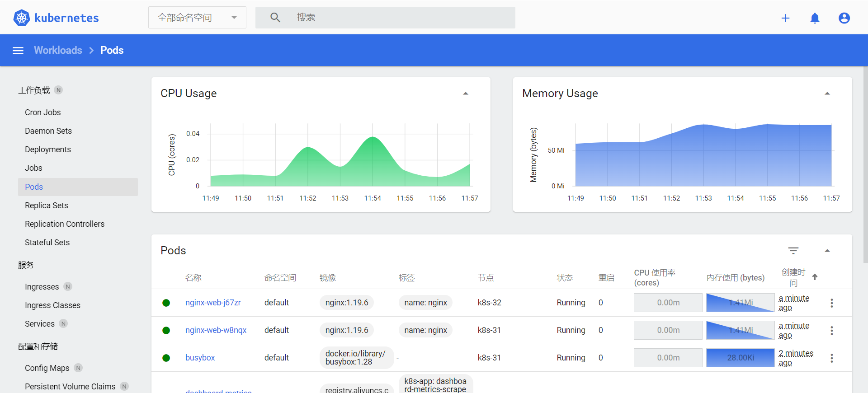Screen dimensions: 868x393
Task: Open actions menu for nginx-web-j67zr
Action: (831, 303)
